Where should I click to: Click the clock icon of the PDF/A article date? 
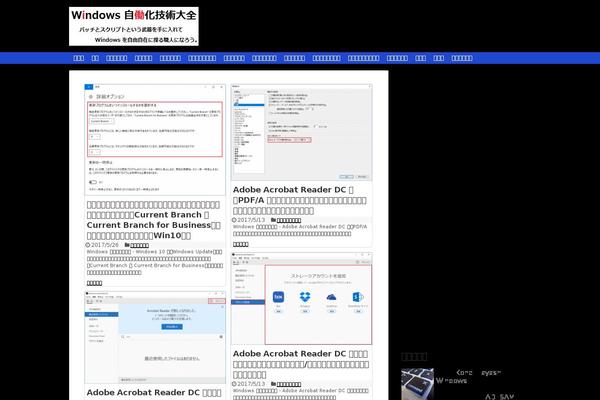pyautogui.click(x=234, y=220)
